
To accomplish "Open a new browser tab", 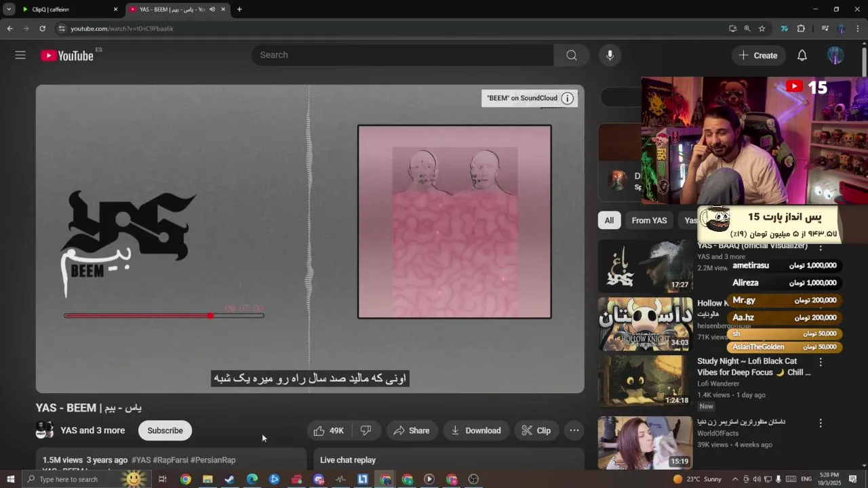I will (239, 9).
